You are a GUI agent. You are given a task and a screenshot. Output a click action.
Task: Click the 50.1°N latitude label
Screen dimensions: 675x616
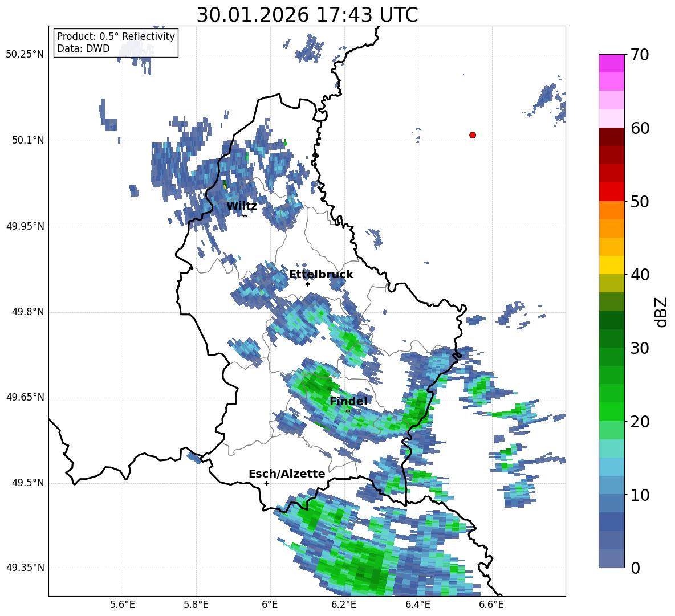click(28, 141)
